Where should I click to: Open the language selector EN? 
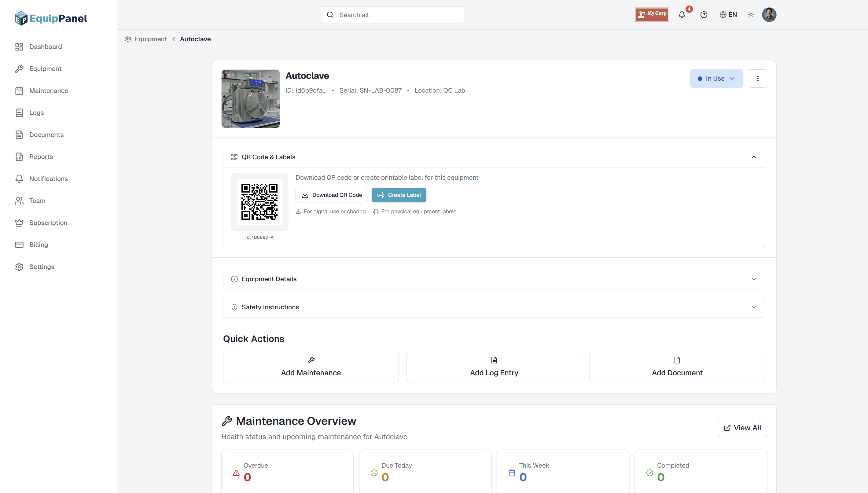click(x=728, y=15)
